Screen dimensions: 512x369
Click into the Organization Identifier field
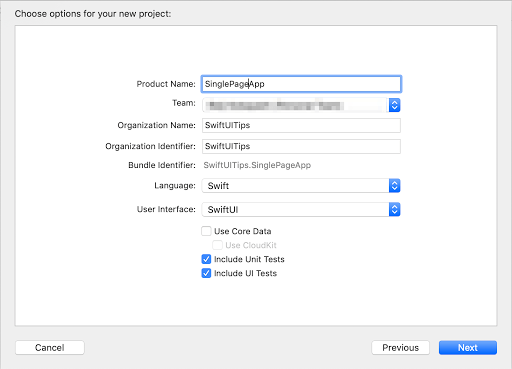click(x=301, y=146)
